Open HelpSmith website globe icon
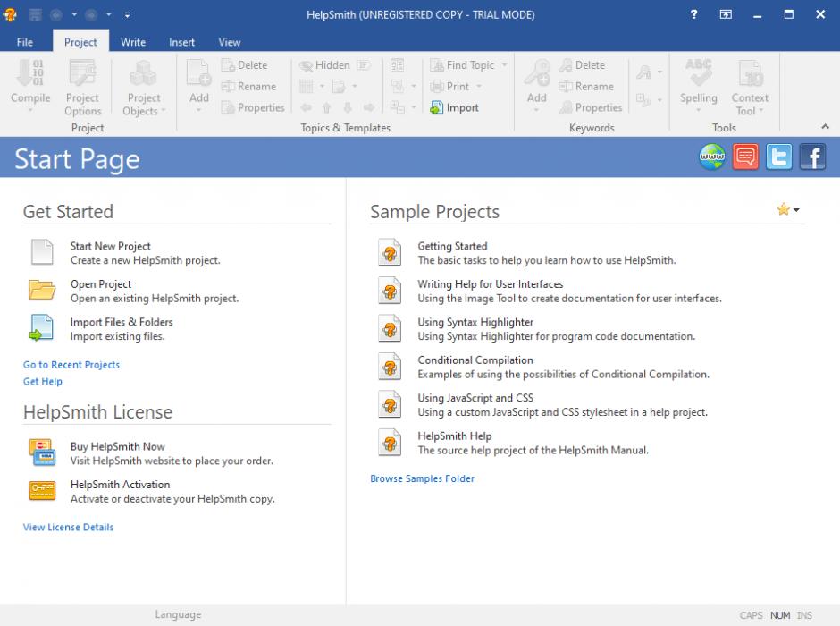The width and height of the screenshot is (840, 626). pos(712,157)
